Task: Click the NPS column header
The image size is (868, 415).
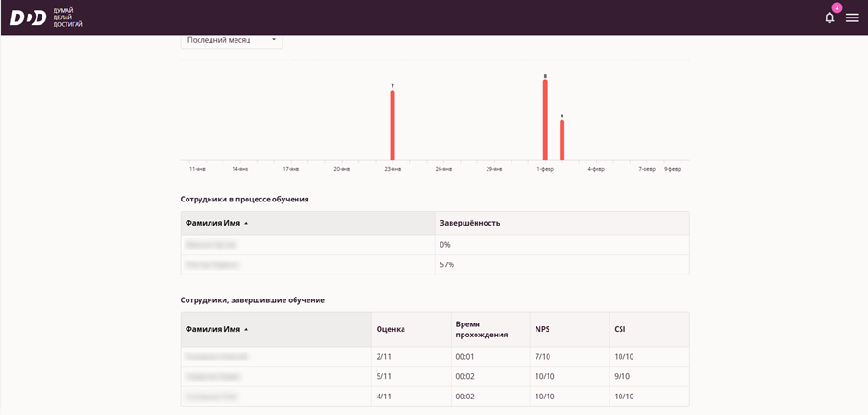Action: [543, 329]
